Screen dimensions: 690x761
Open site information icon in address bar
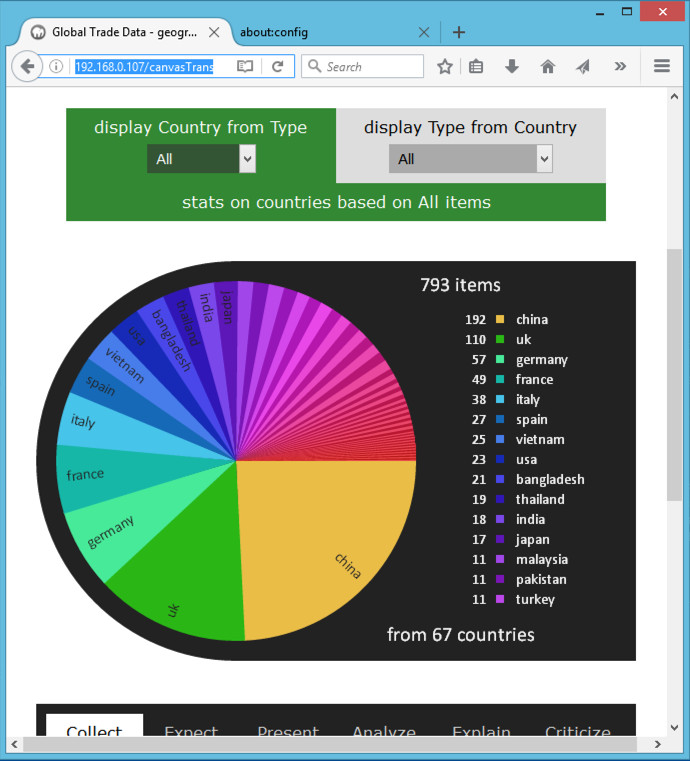[x=56, y=66]
